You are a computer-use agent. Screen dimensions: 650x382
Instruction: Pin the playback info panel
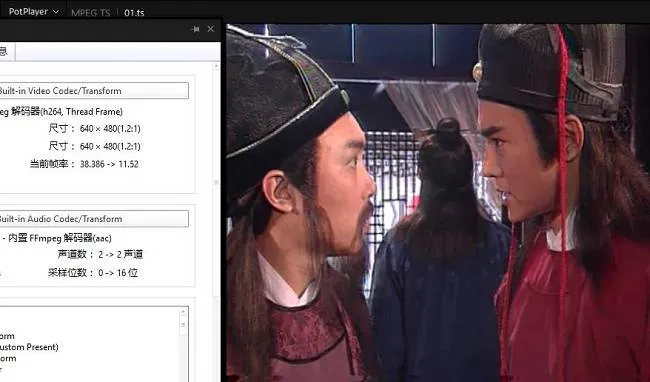coord(196,29)
